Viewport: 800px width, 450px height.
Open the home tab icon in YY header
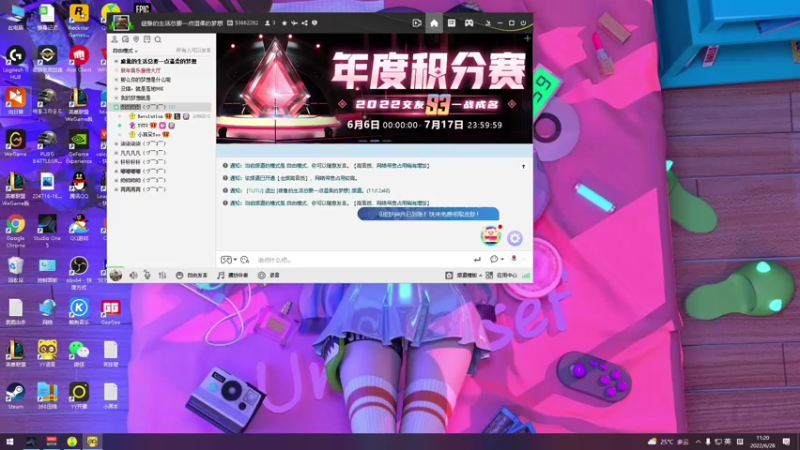(x=434, y=23)
